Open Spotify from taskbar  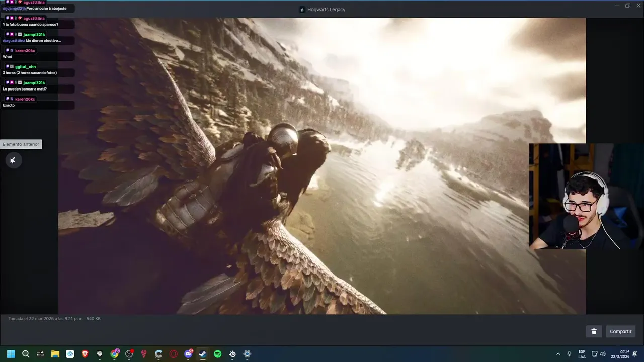(218, 354)
